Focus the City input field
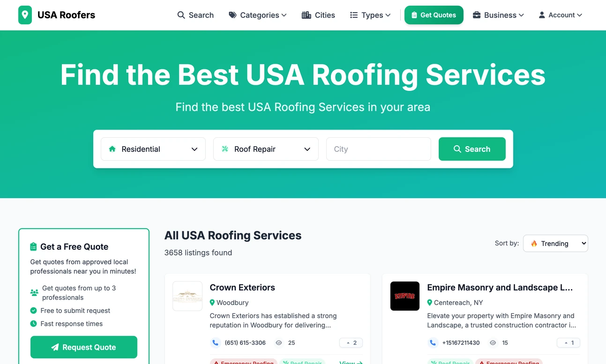This screenshot has width=606, height=364. click(x=379, y=149)
